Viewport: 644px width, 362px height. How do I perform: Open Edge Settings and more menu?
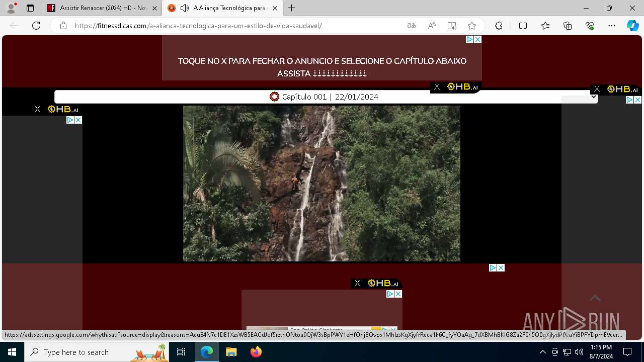point(612,26)
